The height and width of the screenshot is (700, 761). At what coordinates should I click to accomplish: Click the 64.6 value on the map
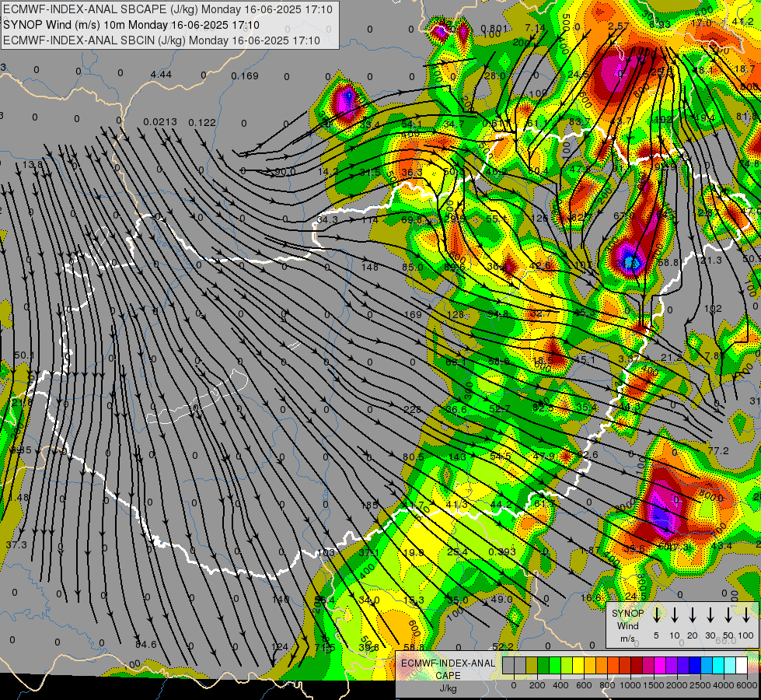146,645
